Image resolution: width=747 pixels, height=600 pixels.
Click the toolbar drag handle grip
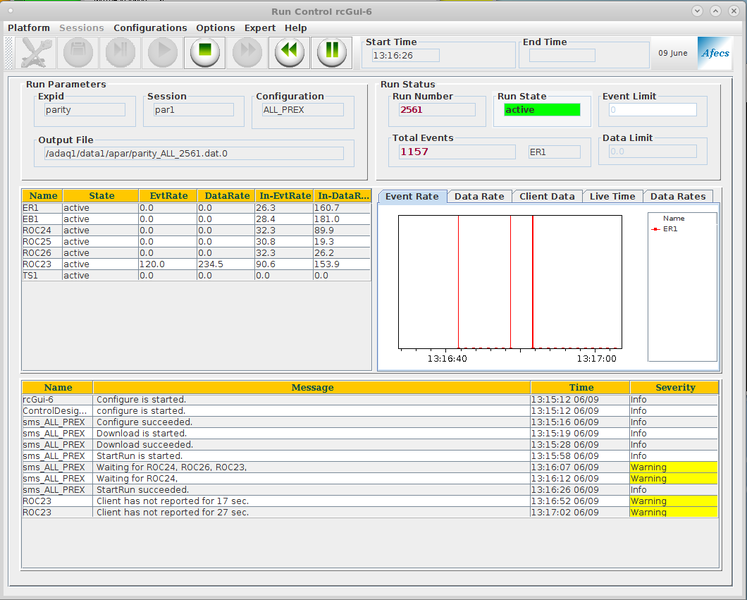click(9, 53)
